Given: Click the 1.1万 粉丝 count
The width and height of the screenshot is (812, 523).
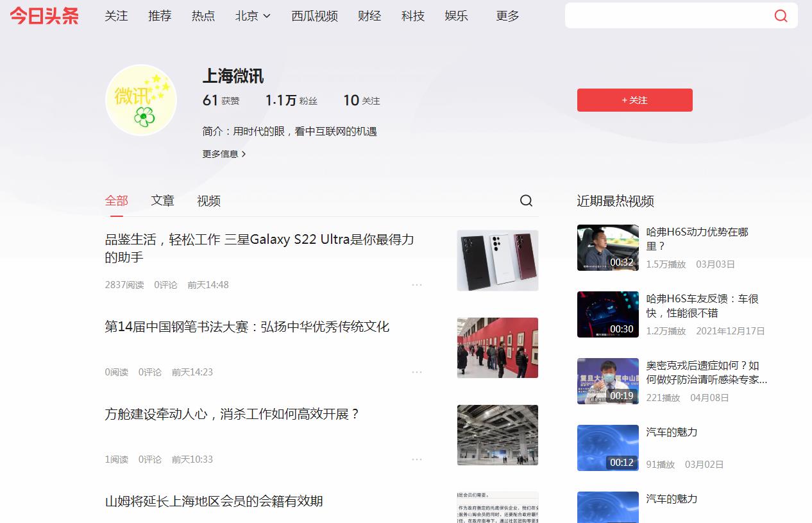Looking at the screenshot, I should pyautogui.click(x=291, y=100).
